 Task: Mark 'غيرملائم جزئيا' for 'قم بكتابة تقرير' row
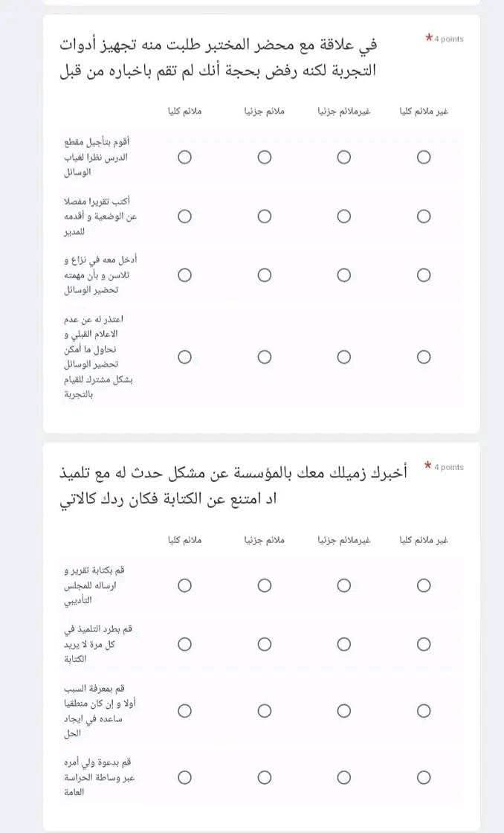(344, 585)
